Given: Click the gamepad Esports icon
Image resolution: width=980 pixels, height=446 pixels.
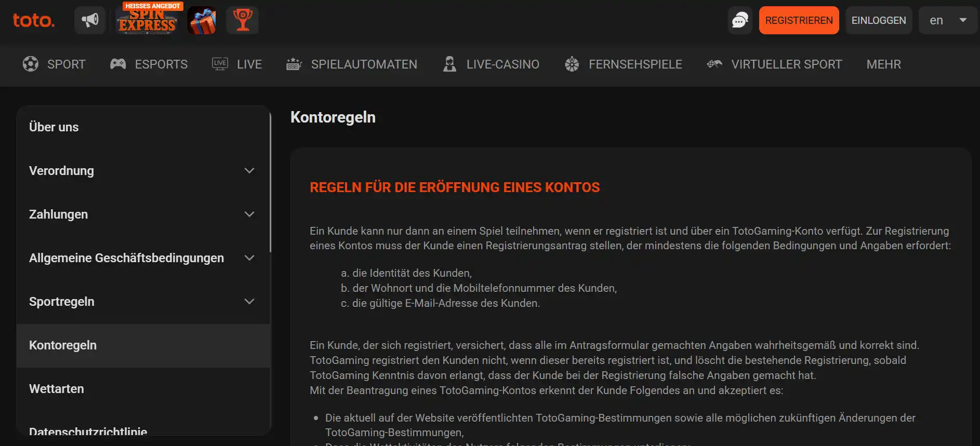Looking at the screenshot, I should coord(118,64).
